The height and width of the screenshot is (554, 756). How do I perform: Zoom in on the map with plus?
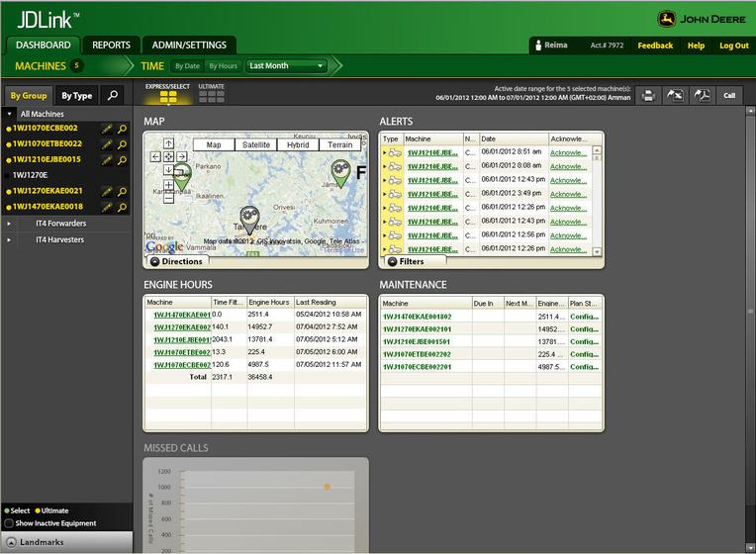click(168, 185)
